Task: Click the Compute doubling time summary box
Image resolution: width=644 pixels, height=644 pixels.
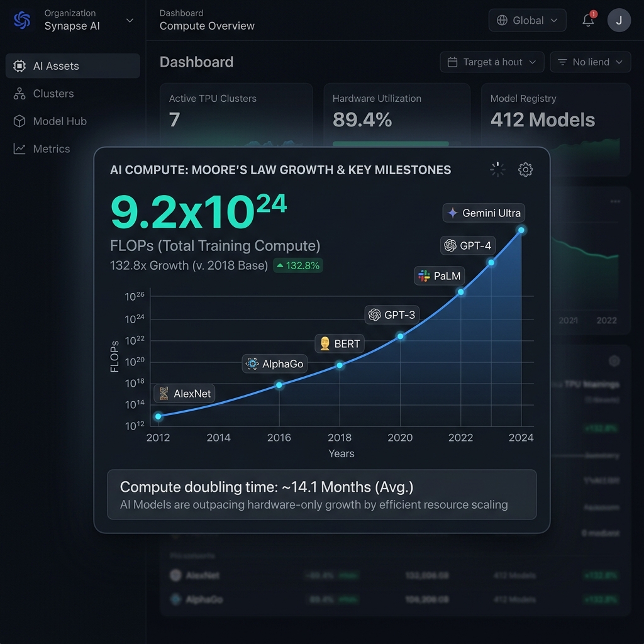Action: 322,494
